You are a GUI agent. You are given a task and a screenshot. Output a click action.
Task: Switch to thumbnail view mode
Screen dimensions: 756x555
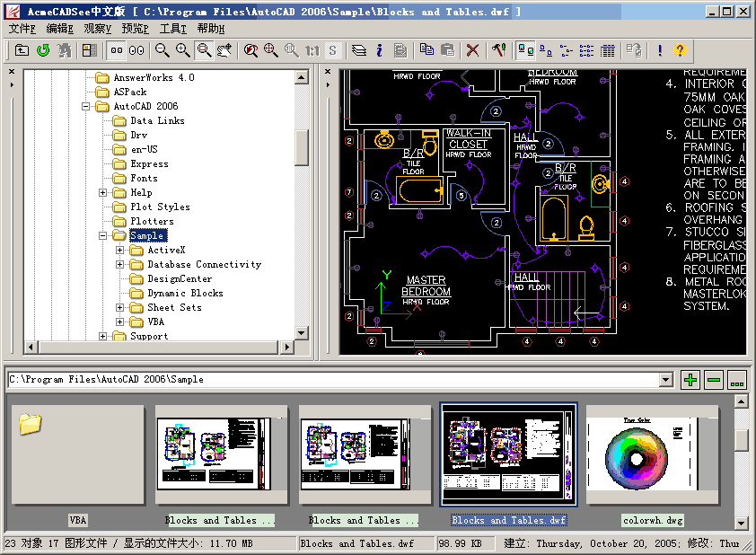[x=525, y=50]
